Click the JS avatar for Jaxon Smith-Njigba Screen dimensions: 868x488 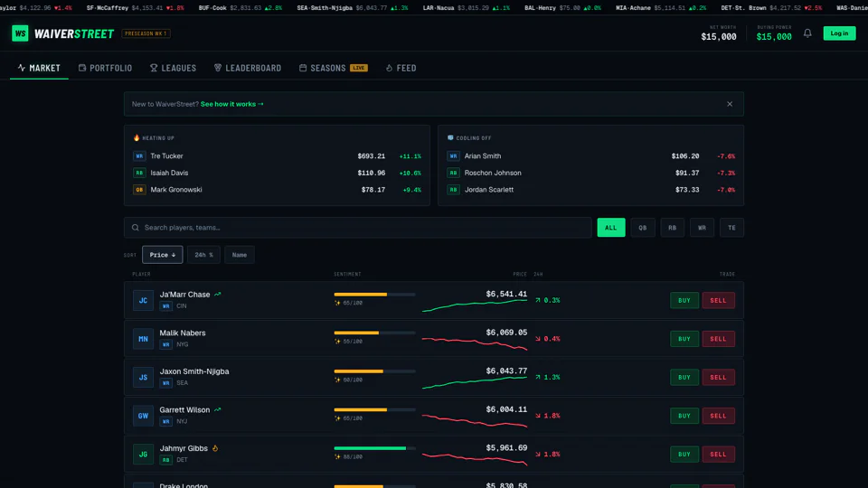click(x=143, y=378)
